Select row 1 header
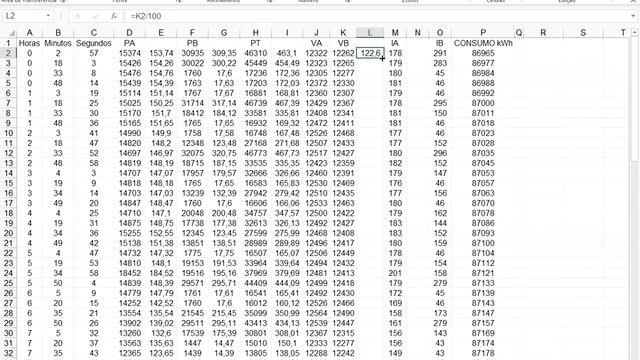This screenshot has height=360, width=640. pyautogui.click(x=8, y=43)
